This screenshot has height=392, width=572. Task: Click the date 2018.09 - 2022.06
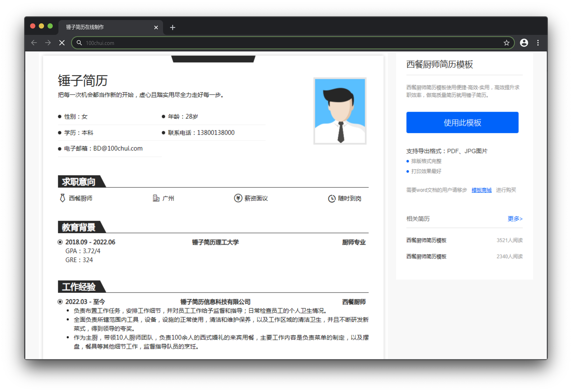pyautogui.click(x=90, y=242)
